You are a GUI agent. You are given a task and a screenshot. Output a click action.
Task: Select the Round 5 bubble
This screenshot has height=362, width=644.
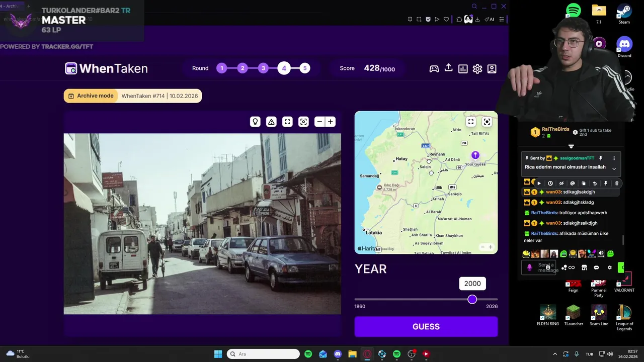point(305,68)
